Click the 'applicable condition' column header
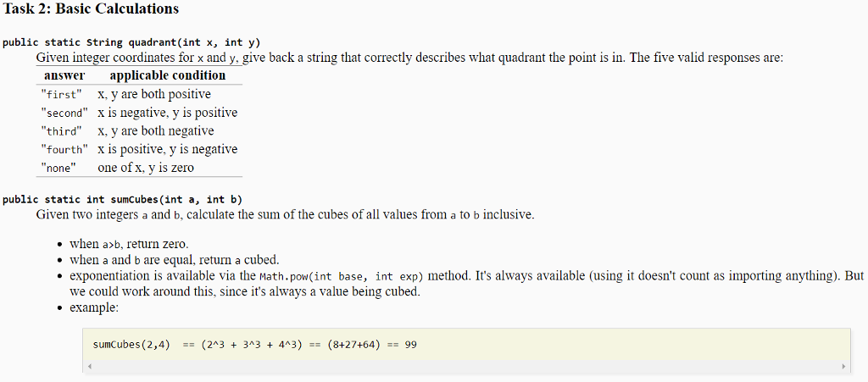The width and height of the screenshot is (868, 382). [x=168, y=75]
